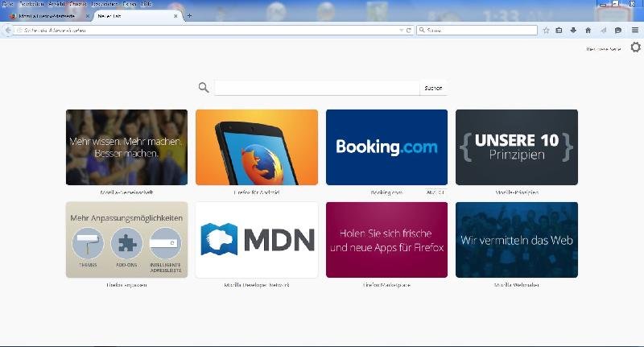Expand the address bar history dropdown arrow
This screenshot has height=347, width=644.
(401, 31)
